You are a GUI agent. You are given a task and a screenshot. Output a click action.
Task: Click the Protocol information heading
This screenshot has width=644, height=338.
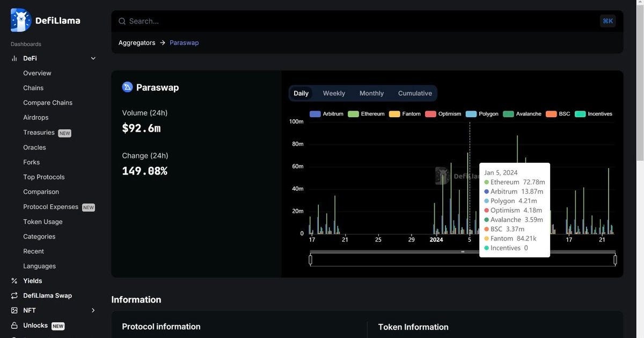(161, 326)
